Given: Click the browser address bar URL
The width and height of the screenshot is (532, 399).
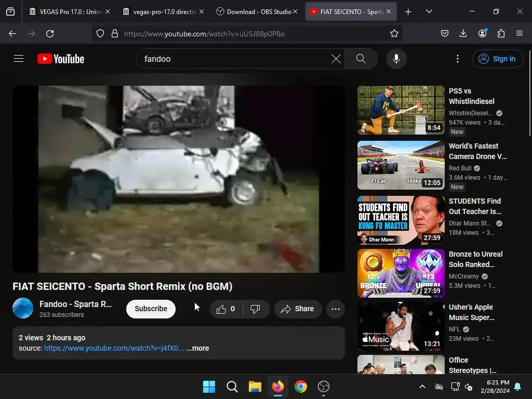Looking at the screenshot, I should point(204,34).
